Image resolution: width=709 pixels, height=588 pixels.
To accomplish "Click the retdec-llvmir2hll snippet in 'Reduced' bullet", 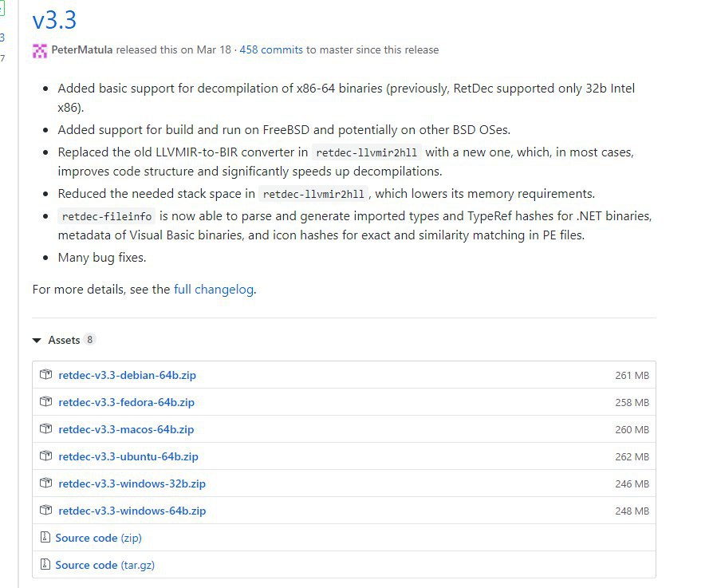I will tap(313, 195).
